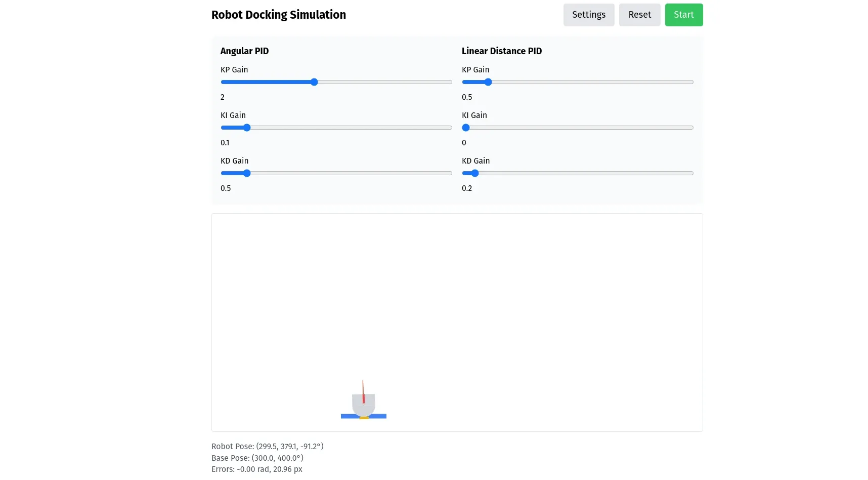The height and width of the screenshot is (480, 868).
Task: Click the Robot Docking Simulation title
Action: click(278, 15)
